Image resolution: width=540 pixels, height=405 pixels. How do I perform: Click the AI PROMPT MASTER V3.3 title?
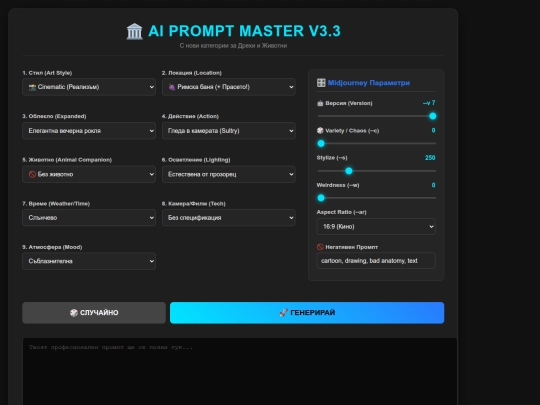click(244, 31)
